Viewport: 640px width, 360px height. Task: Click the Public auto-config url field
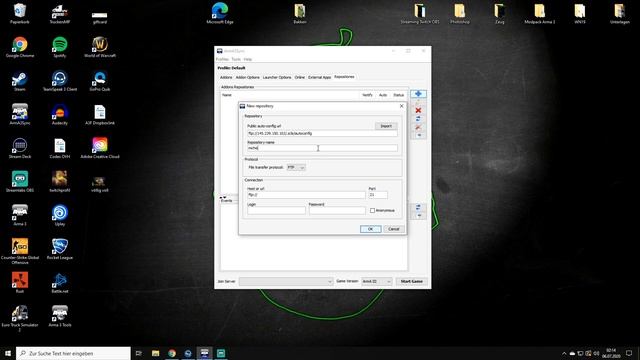tap(322, 133)
